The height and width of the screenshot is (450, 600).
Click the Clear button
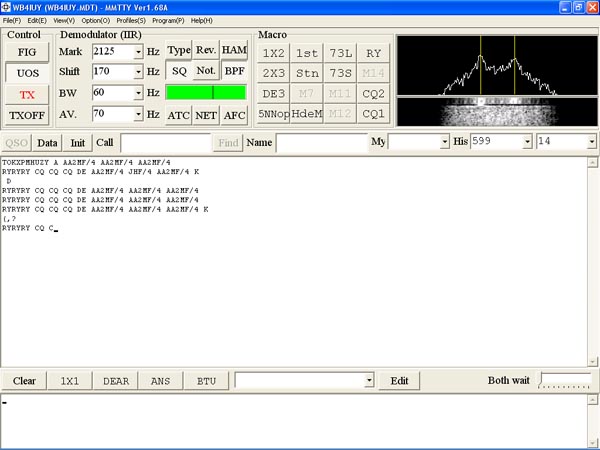click(x=25, y=381)
